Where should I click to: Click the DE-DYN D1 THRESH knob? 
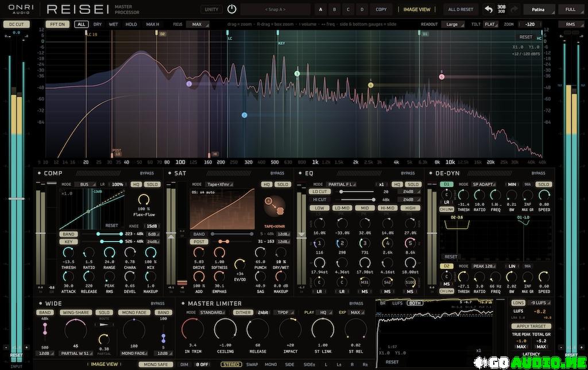(463, 195)
